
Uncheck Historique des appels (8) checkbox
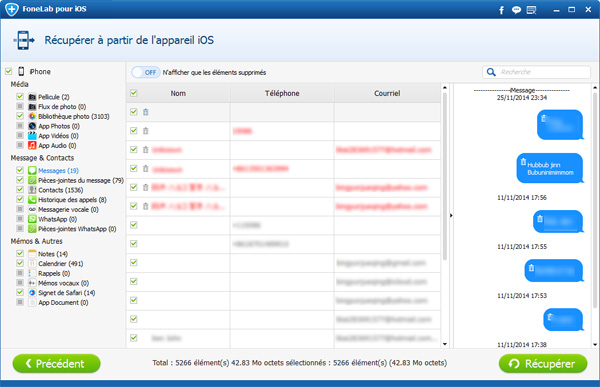pyautogui.click(x=20, y=199)
